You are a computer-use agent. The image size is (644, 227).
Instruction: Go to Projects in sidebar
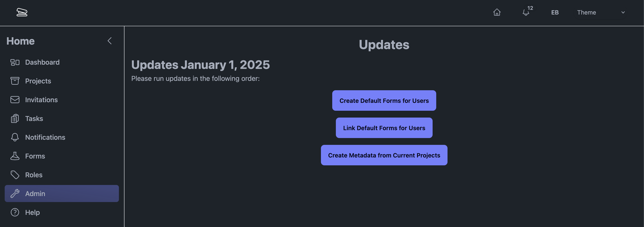[38, 81]
